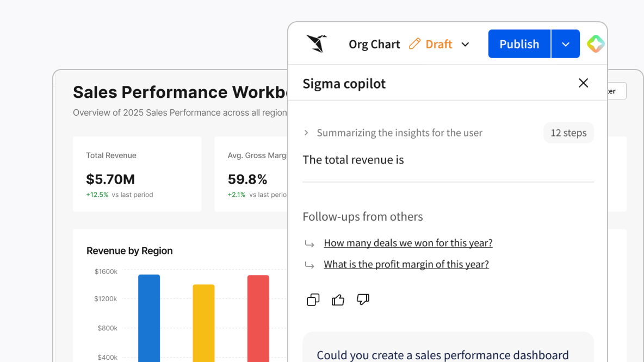Screen dimensions: 644x362
Task: Close the Sigma copilot panel
Action: (583, 83)
